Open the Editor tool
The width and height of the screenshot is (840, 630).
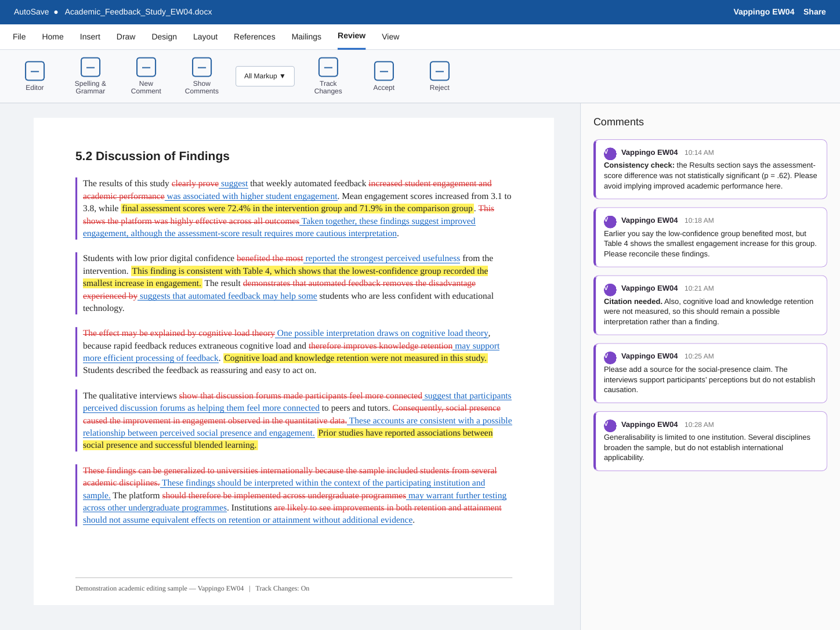[x=35, y=77]
